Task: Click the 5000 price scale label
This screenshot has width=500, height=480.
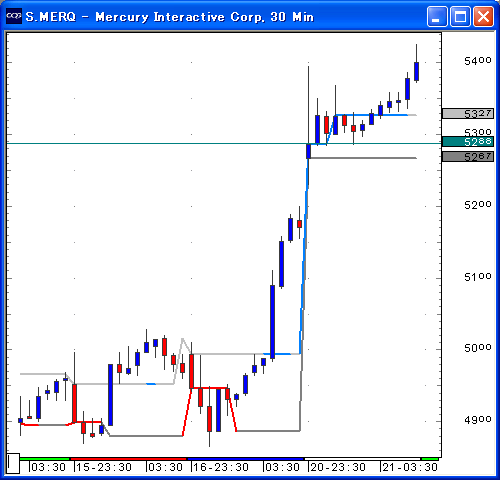Action: point(478,348)
